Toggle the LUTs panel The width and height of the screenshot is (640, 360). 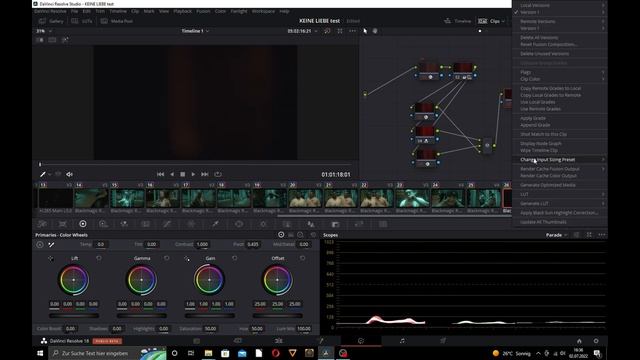click(x=82, y=21)
